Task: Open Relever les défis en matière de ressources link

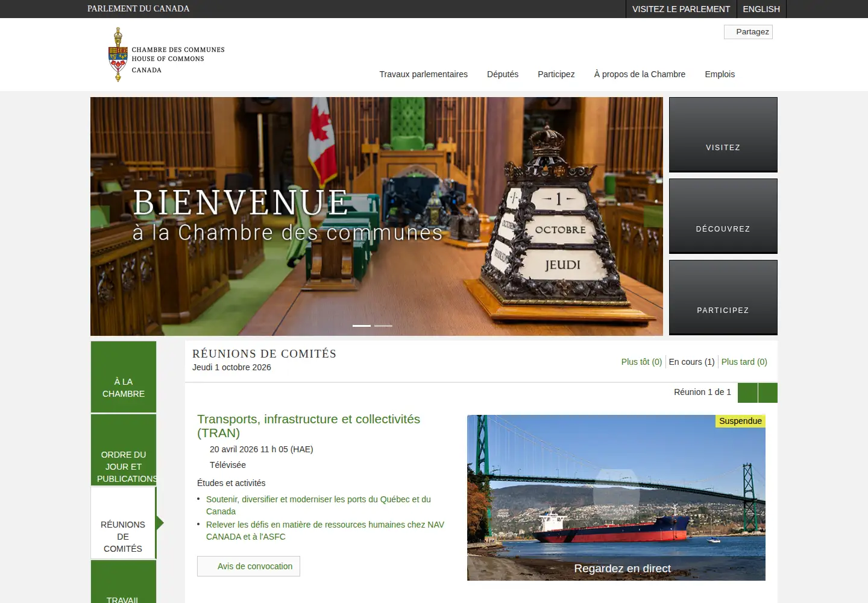Action: (x=325, y=531)
